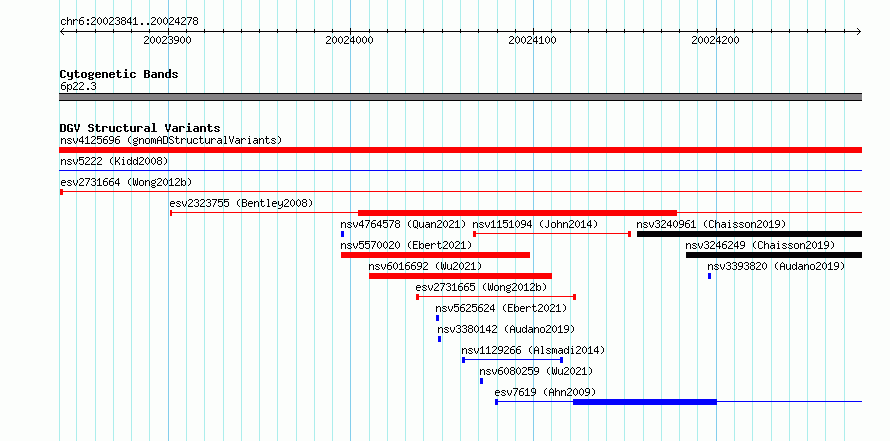Image resolution: width=890 pixels, height=441 pixels.
Task: Select the small blue nsv5625624 marker
Action: 437,318
